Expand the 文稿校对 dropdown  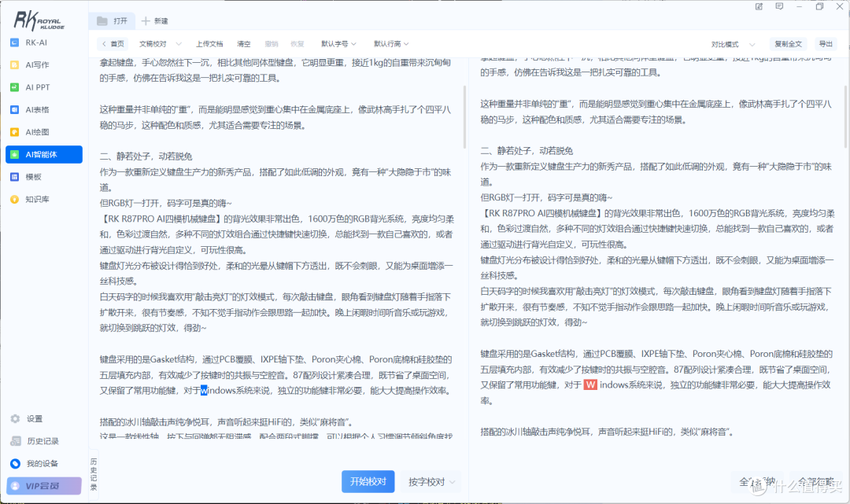[160, 44]
